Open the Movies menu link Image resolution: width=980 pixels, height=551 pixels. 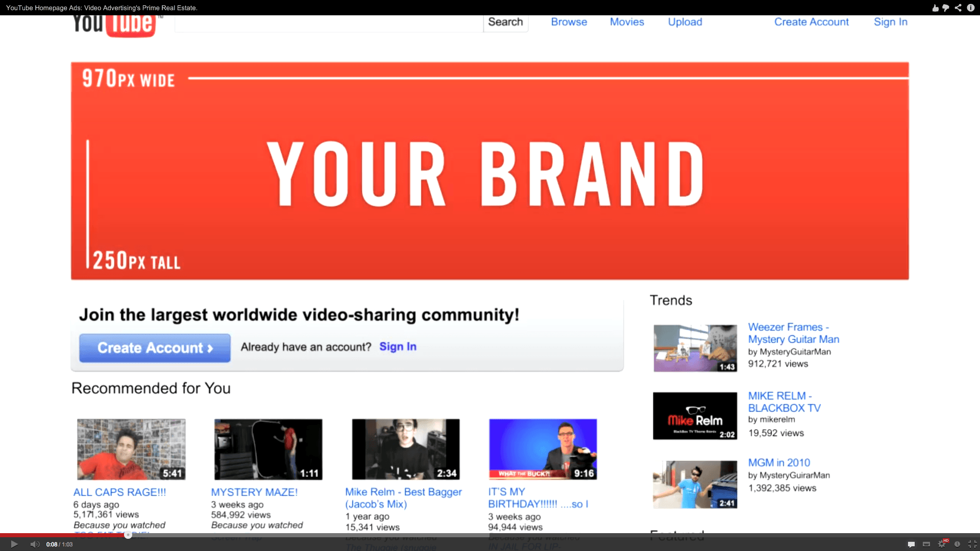tap(627, 22)
